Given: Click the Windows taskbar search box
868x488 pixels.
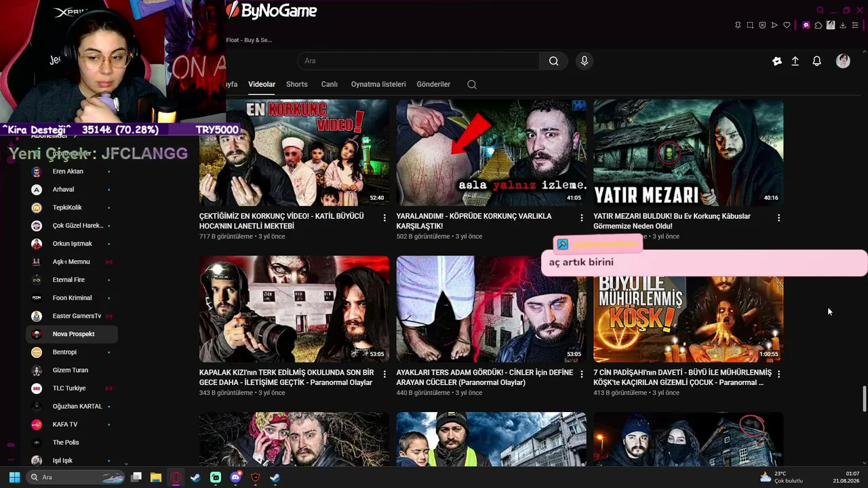Looking at the screenshot, I should (x=76, y=477).
